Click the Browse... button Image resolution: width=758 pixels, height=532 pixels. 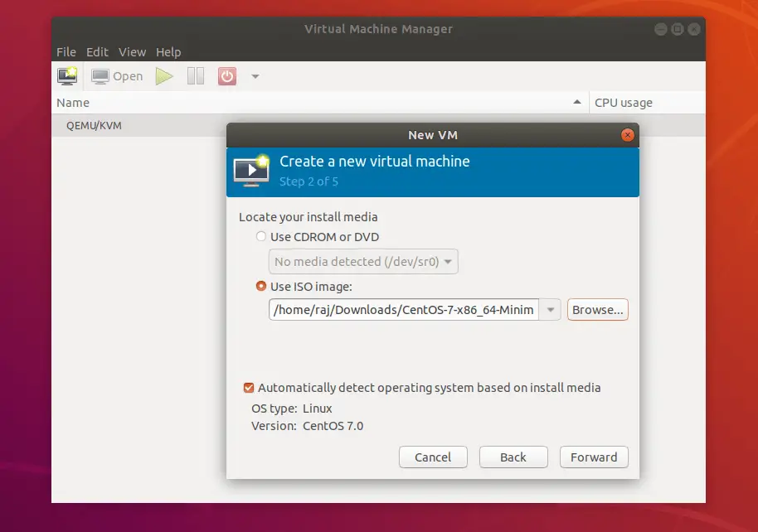click(x=597, y=310)
